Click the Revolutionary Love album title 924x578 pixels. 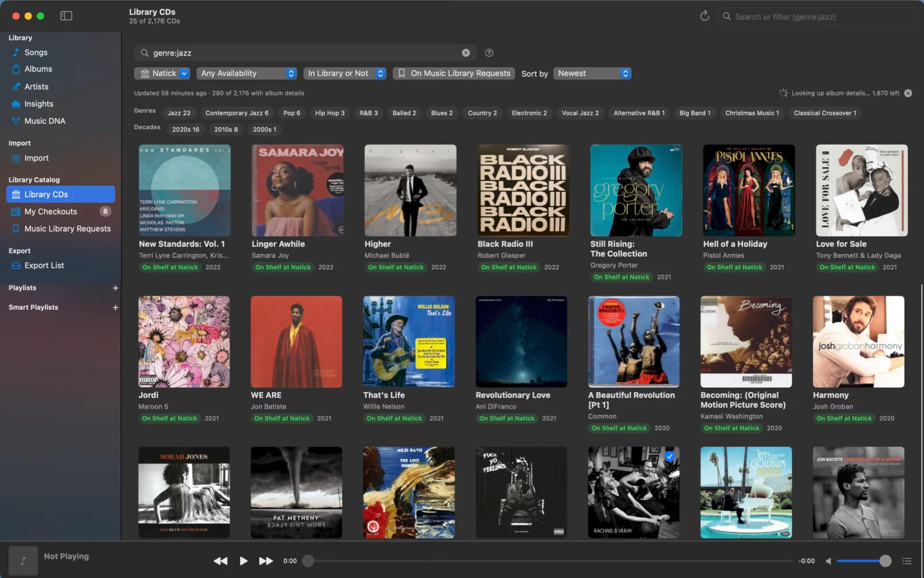point(513,395)
